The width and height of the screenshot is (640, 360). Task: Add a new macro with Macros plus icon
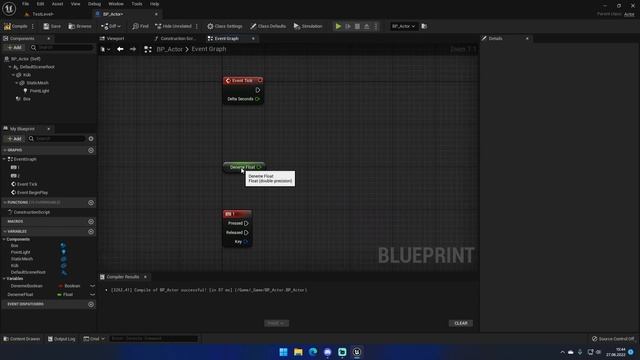91,222
